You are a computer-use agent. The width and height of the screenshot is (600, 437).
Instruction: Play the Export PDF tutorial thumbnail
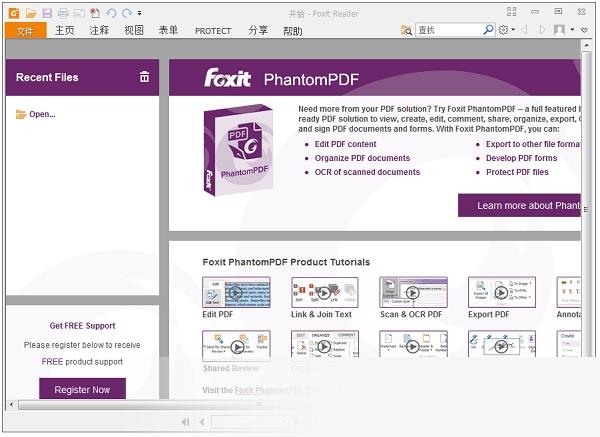click(x=502, y=293)
